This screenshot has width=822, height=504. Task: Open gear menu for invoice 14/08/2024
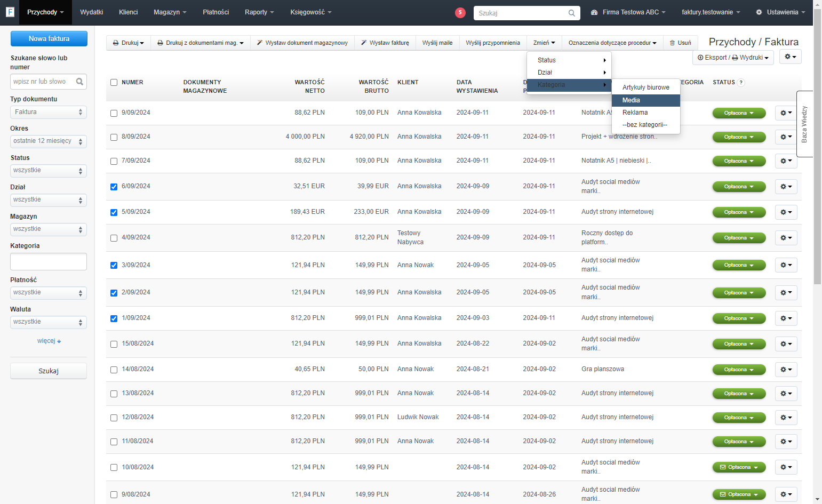pos(786,370)
